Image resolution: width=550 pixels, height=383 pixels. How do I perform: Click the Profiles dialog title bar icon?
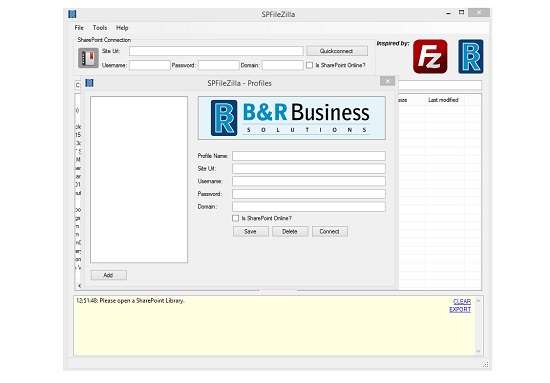pos(89,83)
